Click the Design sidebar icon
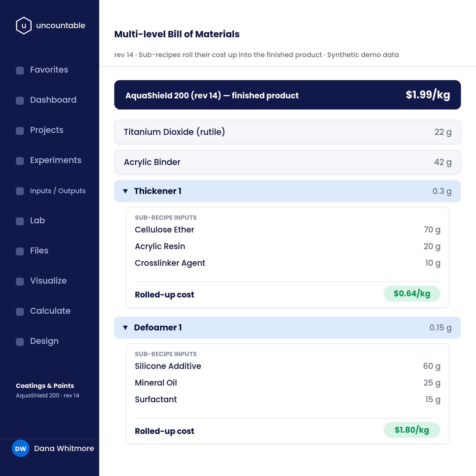The height and width of the screenshot is (476, 476). pyautogui.click(x=20, y=342)
